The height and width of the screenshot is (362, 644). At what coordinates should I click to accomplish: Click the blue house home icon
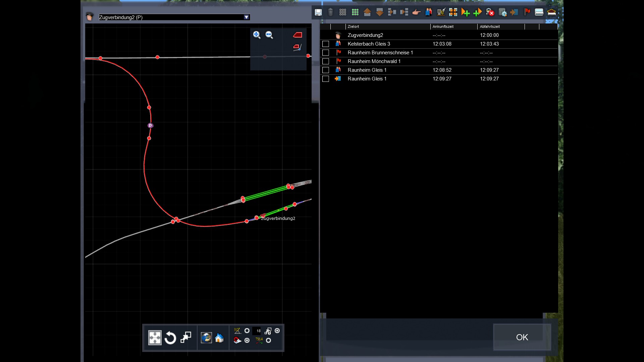(x=219, y=338)
